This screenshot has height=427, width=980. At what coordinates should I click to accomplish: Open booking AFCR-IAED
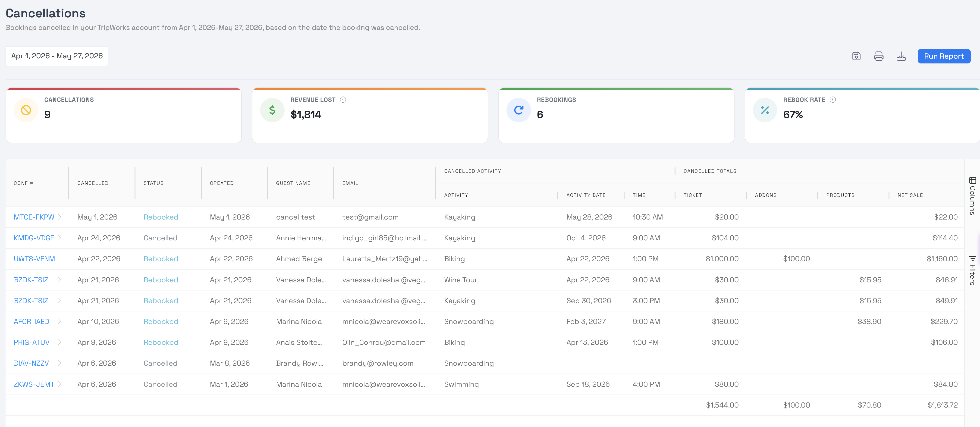(31, 322)
